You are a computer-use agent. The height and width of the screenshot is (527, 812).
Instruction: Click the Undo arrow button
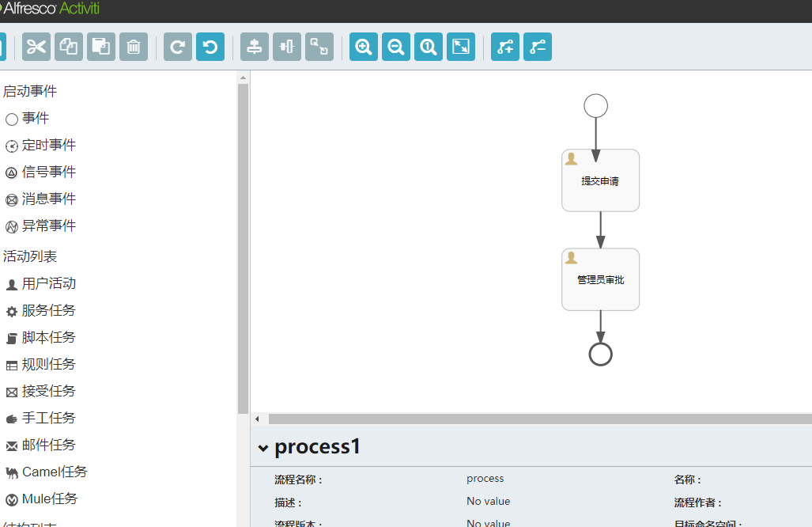pos(210,47)
